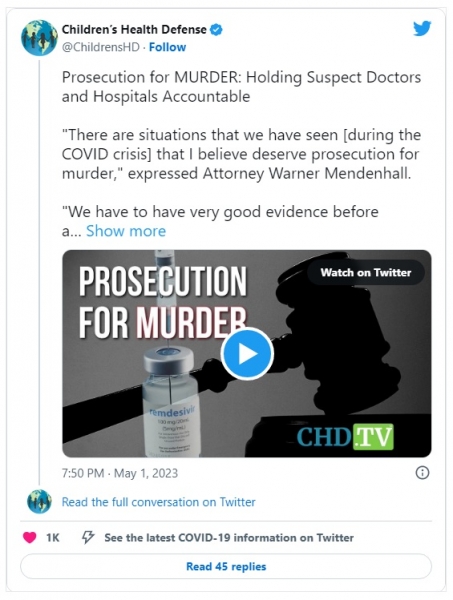
Task: Click the Children's Health Defense account name
Action: pyautogui.click(x=134, y=29)
